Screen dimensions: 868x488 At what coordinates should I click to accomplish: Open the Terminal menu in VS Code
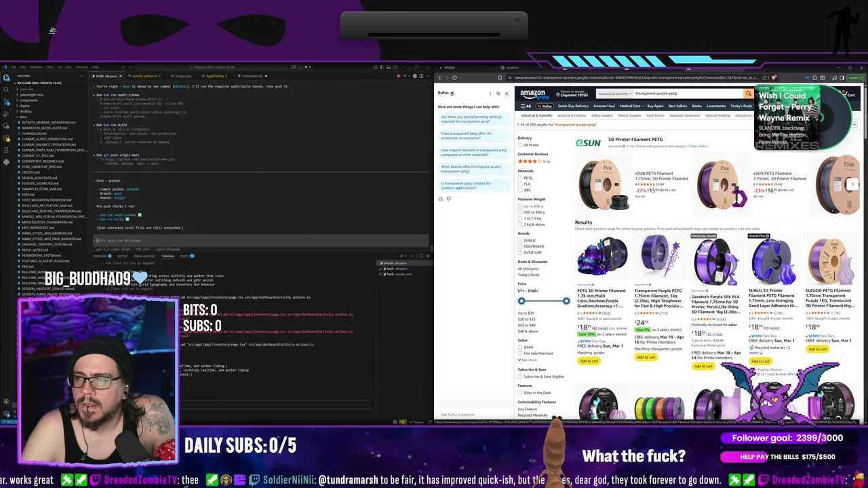click(81, 67)
